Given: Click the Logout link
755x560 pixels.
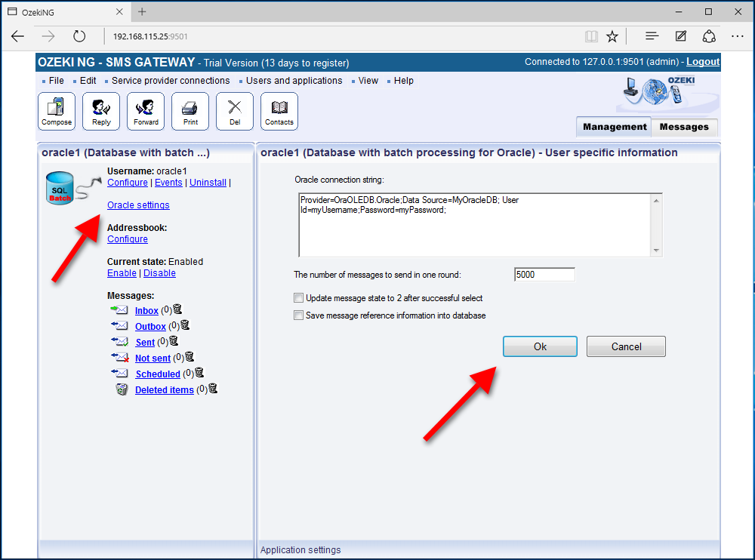Looking at the screenshot, I should (x=702, y=61).
